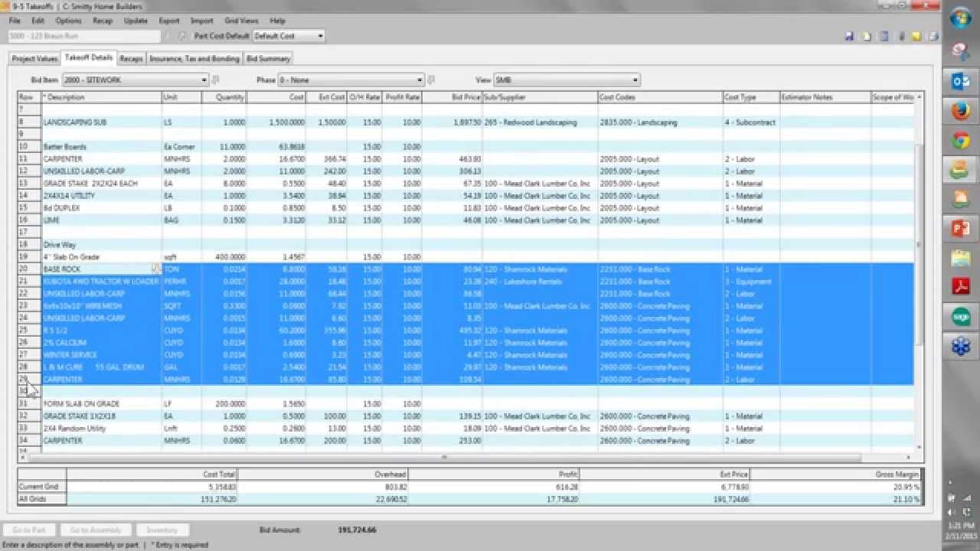Switch to the Project Values tab
This screenshot has width=980, height=551.
pos(34,58)
